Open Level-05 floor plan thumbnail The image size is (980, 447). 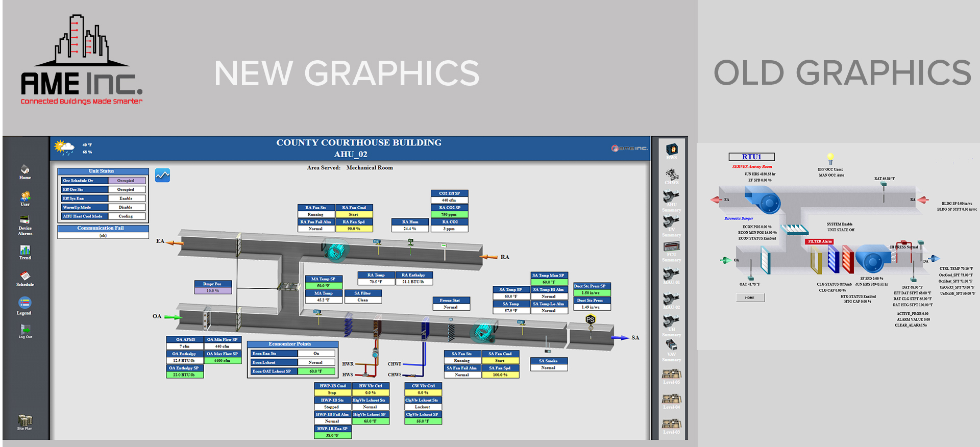[x=672, y=374]
